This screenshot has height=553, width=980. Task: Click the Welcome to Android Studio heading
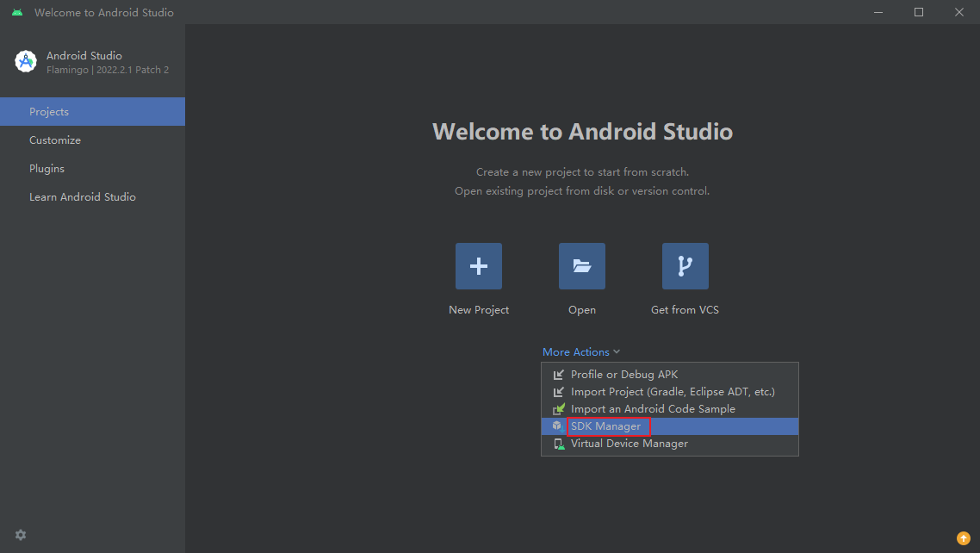pos(582,132)
